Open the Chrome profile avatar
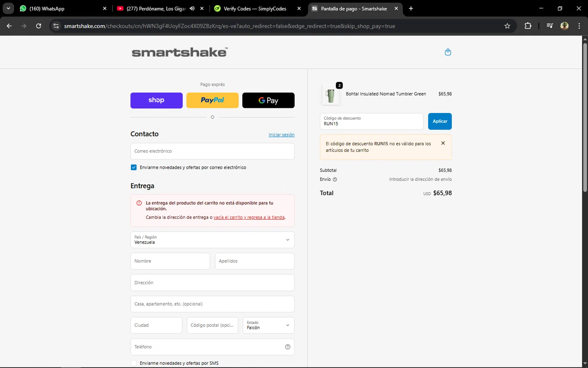This screenshot has height=368, width=588. pyautogui.click(x=564, y=26)
